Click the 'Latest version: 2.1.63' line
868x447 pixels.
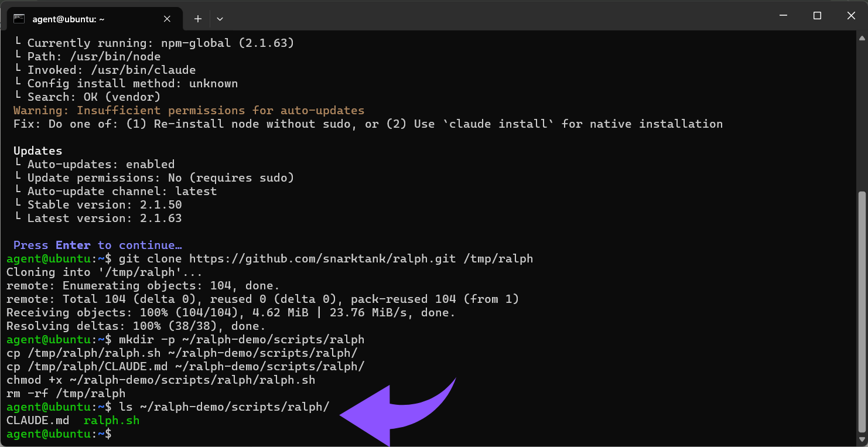click(x=104, y=218)
